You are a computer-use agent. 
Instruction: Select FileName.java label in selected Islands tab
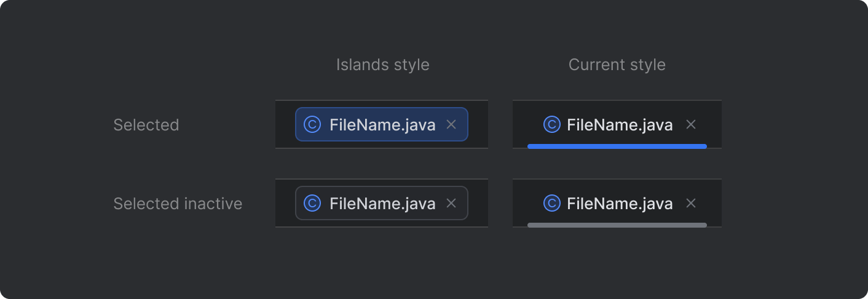point(382,125)
